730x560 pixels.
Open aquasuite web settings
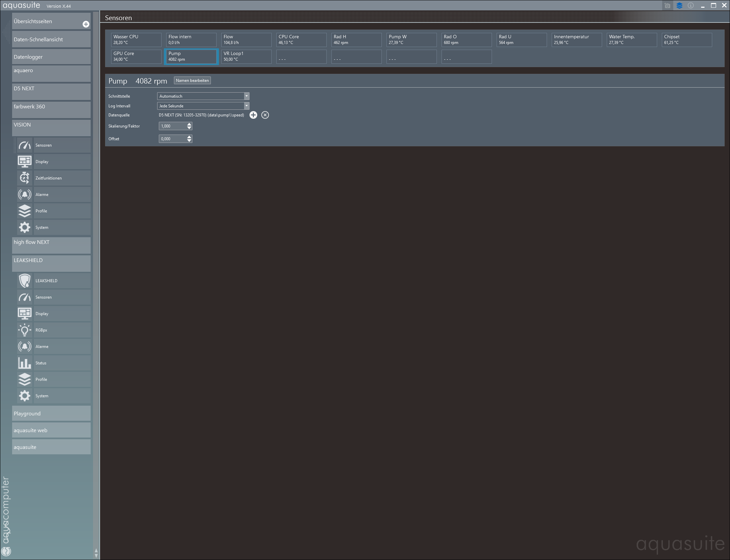(51, 430)
